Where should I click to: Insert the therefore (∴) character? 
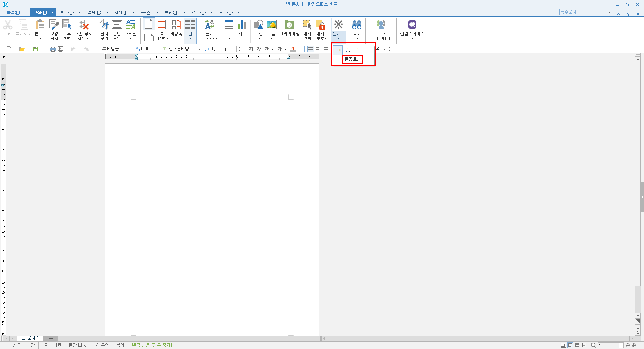click(x=348, y=50)
